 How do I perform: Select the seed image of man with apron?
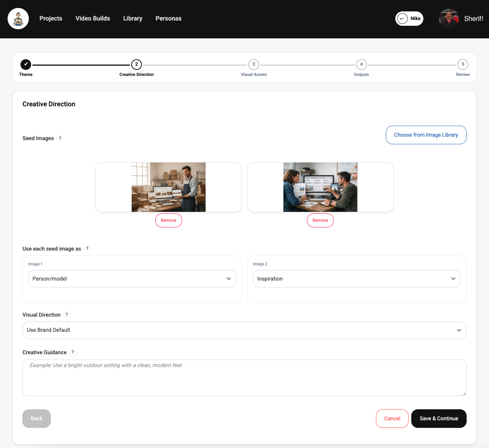168,187
